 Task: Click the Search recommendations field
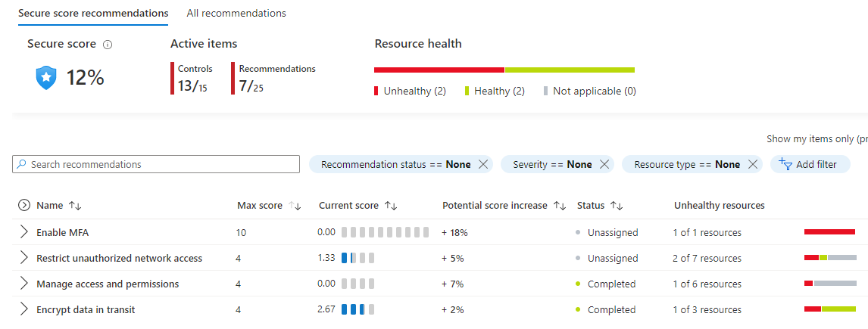156,165
